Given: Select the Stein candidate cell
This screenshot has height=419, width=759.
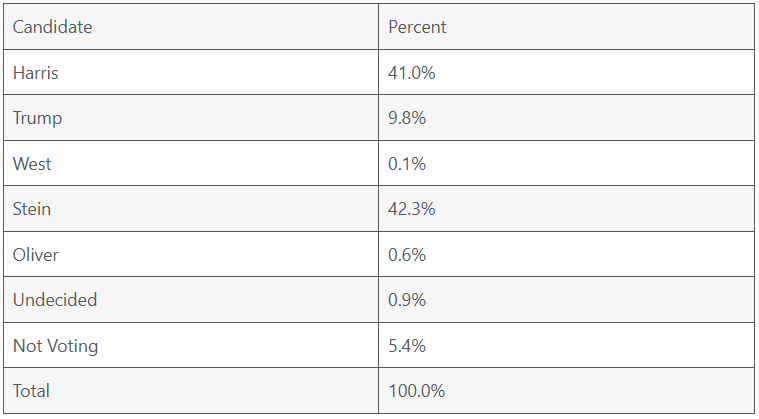Looking at the screenshot, I should (32, 209).
